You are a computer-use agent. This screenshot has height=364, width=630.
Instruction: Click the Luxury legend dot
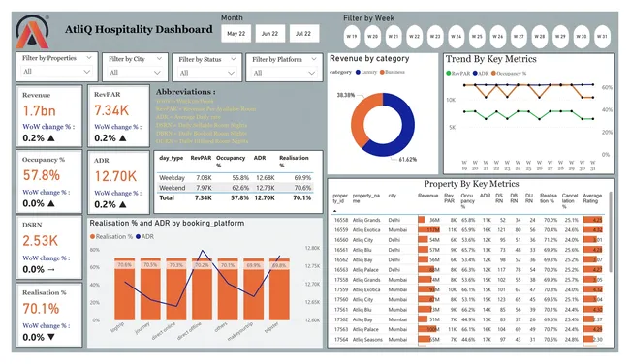[x=358, y=72]
